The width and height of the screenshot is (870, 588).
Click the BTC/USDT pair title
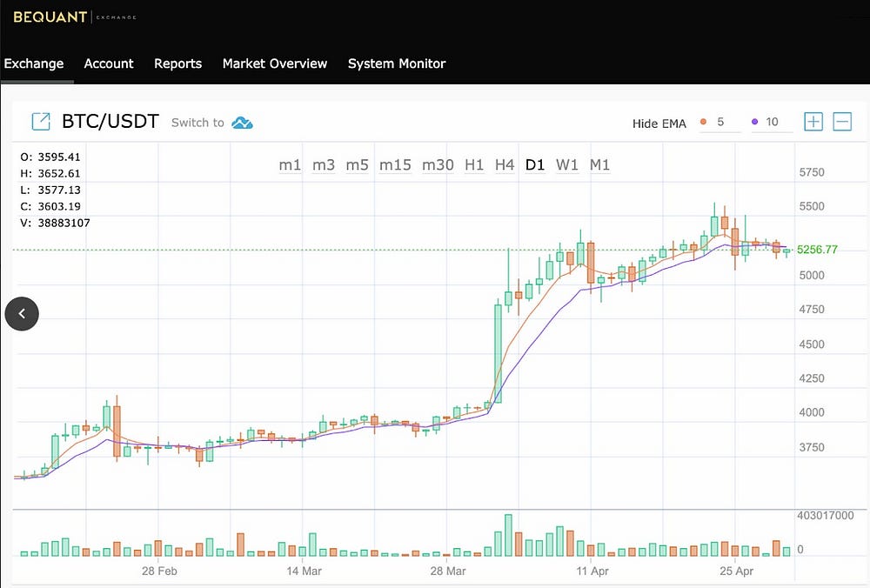[110, 122]
